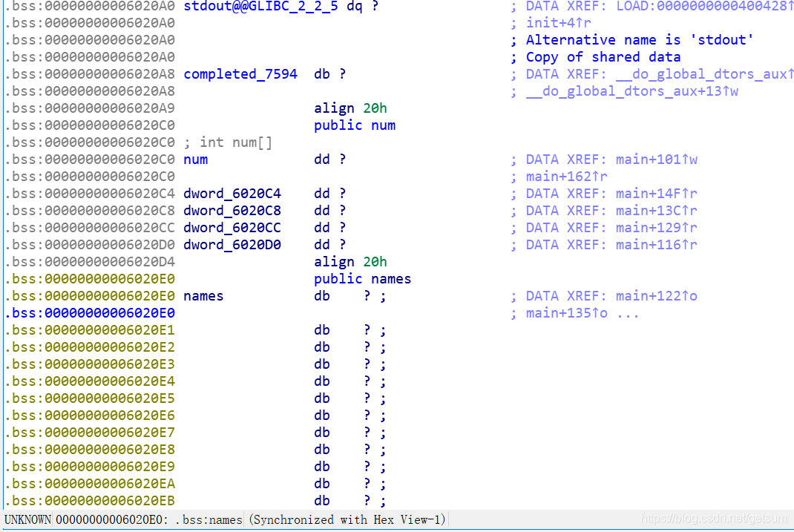This screenshot has height=532, width=794.
Task: Select address .bss:00000000006020C4
Action: pos(90,194)
